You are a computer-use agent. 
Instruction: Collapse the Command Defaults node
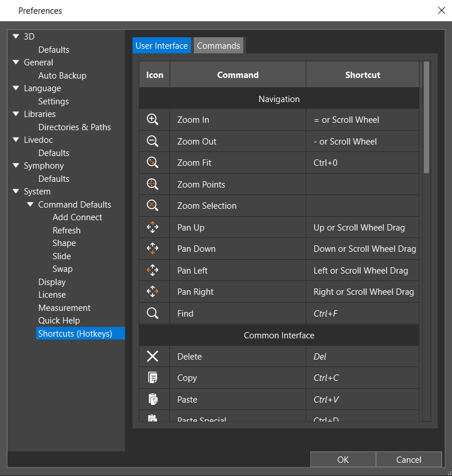click(x=30, y=204)
